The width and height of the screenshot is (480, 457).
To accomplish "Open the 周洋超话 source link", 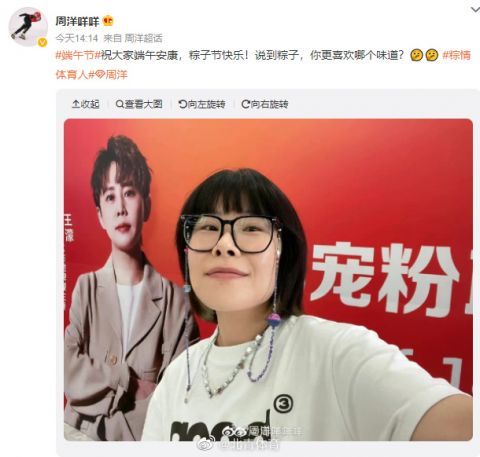I will (143, 38).
